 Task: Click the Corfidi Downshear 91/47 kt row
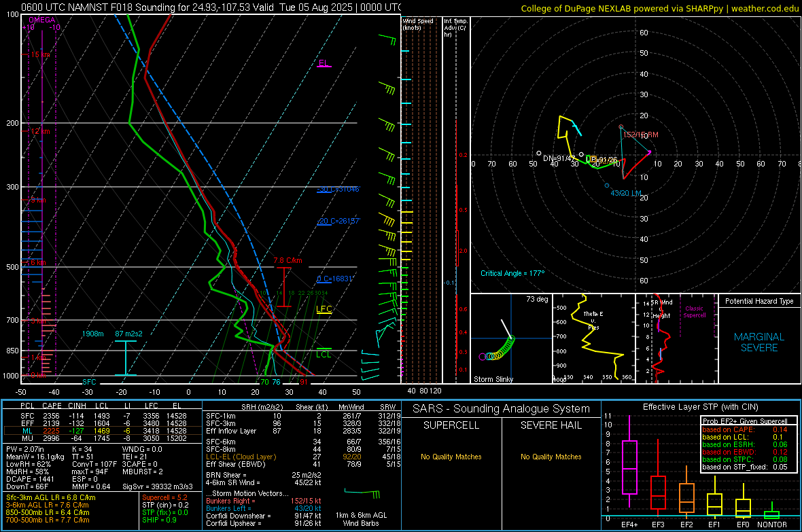click(x=264, y=516)
